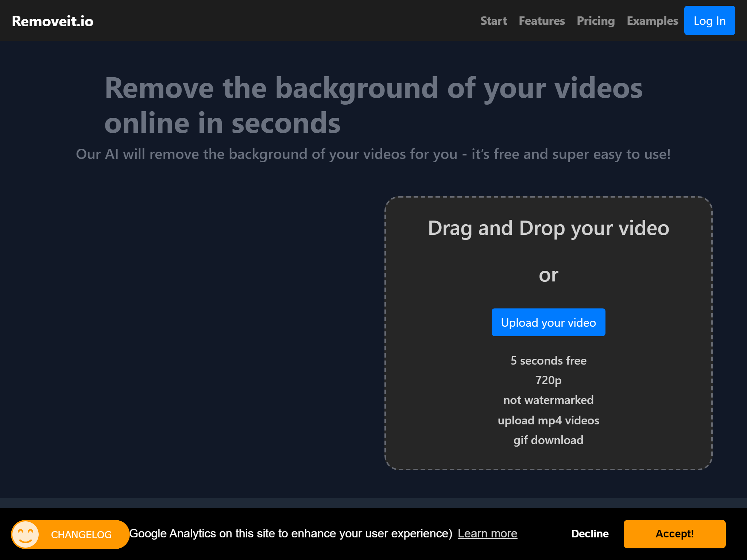This screenshot has width=747, height=560.
Task: Click inside the drag and drop zone
Action: coord(548,255)
